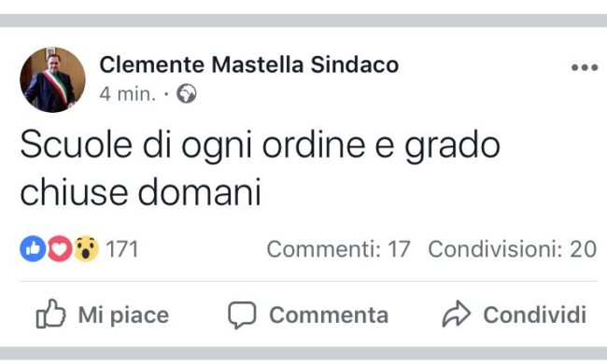Viewport: 607px width, 364px height.
Task: Click the public globe privacy icon
Action: point(187,93)
